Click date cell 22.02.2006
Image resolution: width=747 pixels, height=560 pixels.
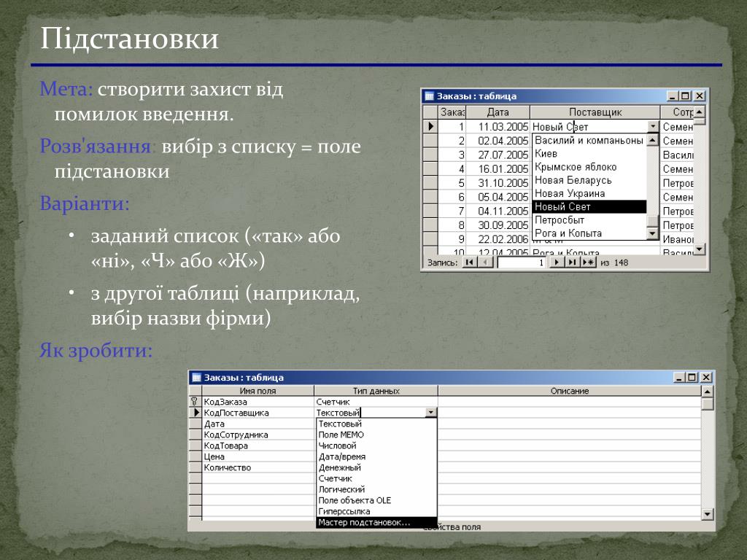498,239
